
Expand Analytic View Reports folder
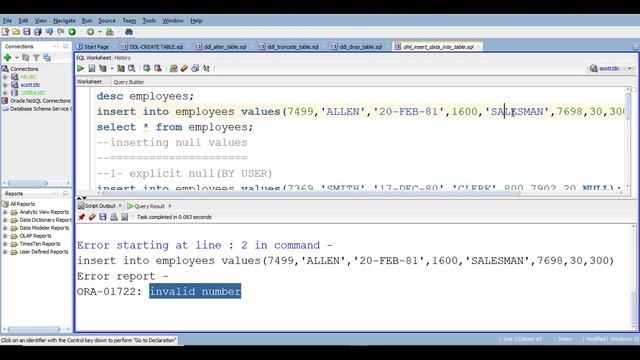(x=5, y=212)
